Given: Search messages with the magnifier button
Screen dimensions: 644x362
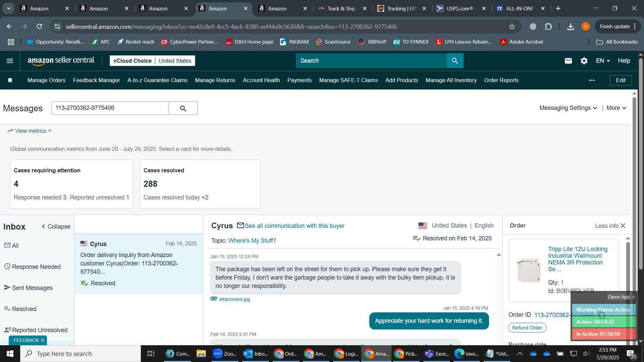Looking at the screenshot, I should (183, 108).
